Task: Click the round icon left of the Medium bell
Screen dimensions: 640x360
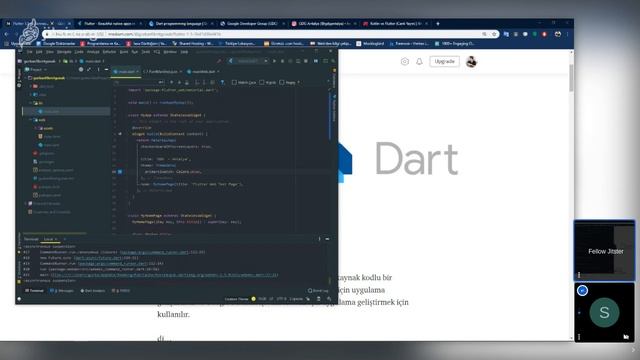Action: point(404,62)
